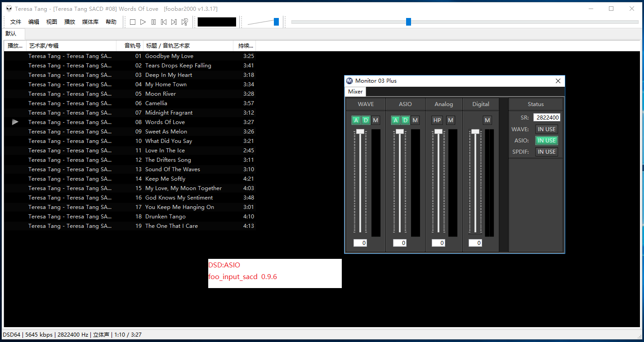Toggle the ASIO channel A button

(395, 120)
